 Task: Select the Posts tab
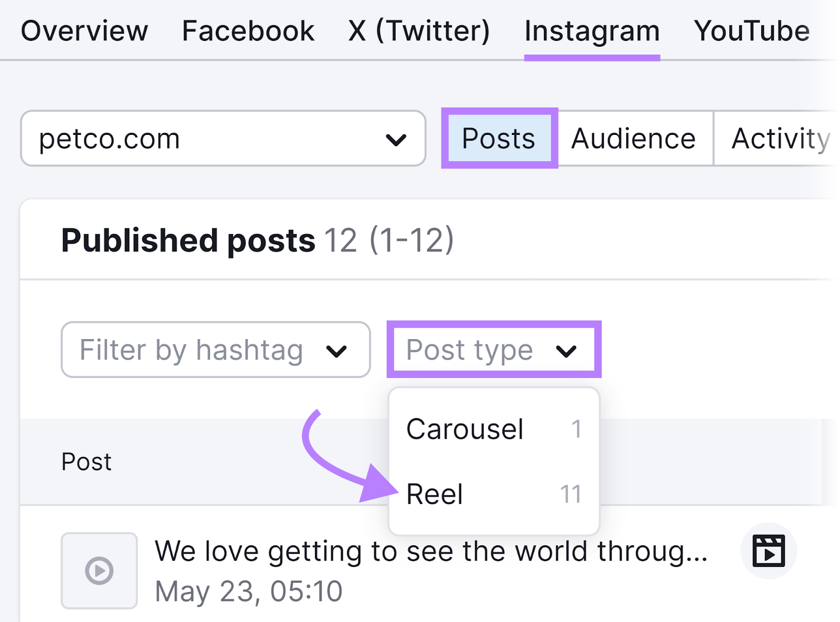click(x=497, y=138)
